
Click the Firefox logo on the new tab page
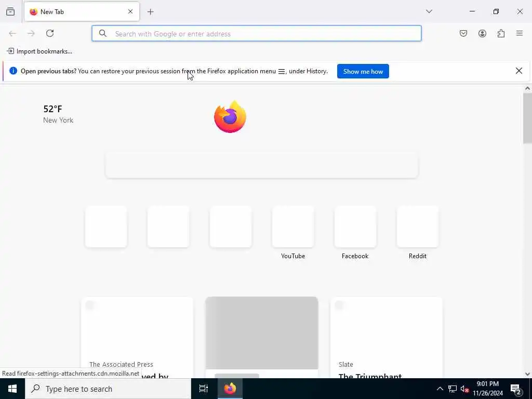230,117
